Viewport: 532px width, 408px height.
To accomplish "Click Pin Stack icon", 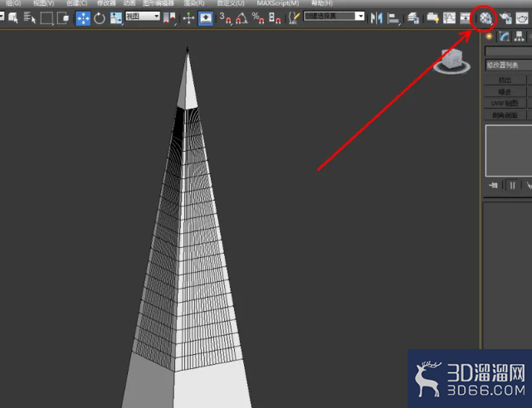I will 493,185.
